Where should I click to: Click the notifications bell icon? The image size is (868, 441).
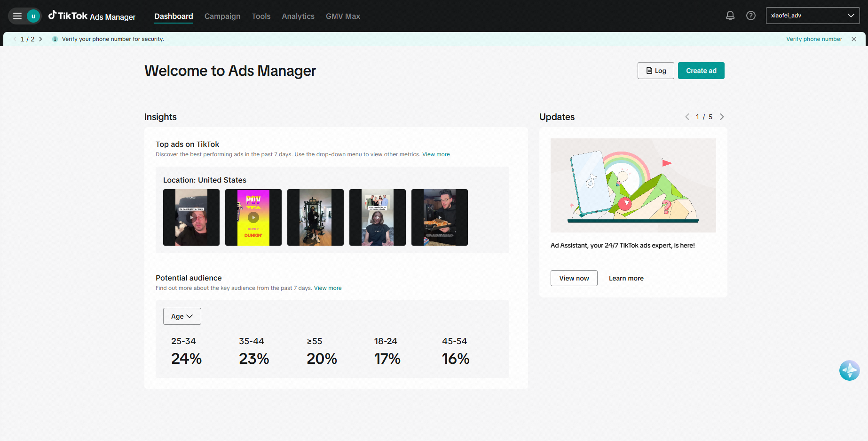[x=730, y=16]
